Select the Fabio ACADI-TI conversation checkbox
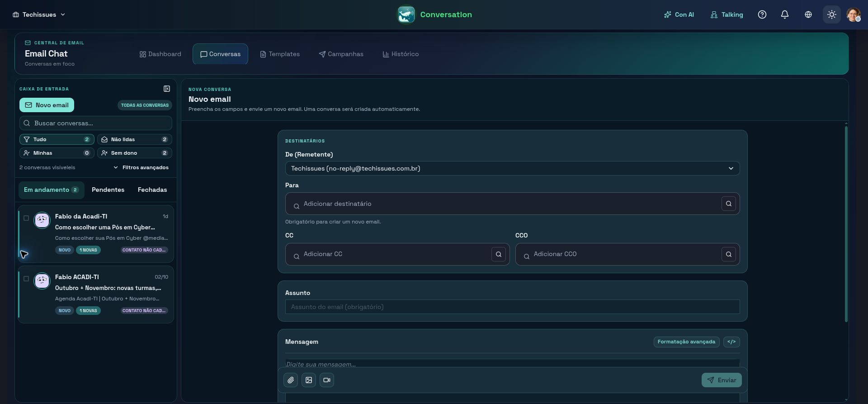 26,279
